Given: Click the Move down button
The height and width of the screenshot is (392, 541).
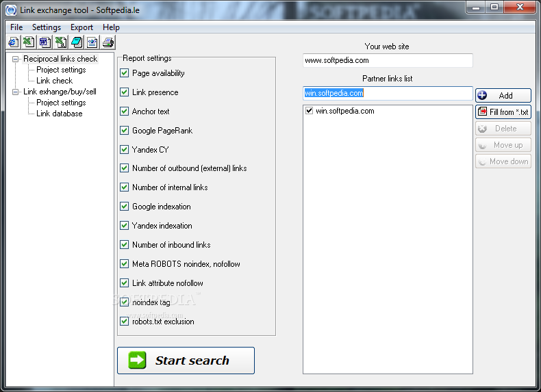Looking at the screenshot, I should coord(503,161).
